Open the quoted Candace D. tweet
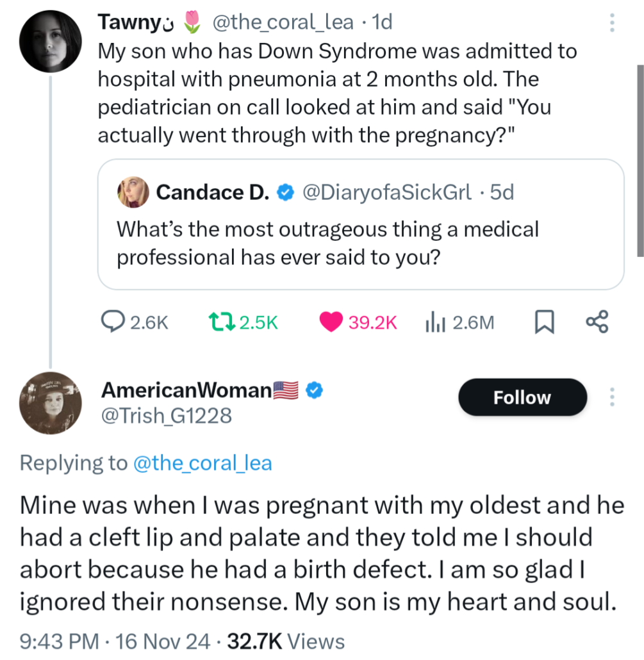The image size is (644, 660). [361, 243]
